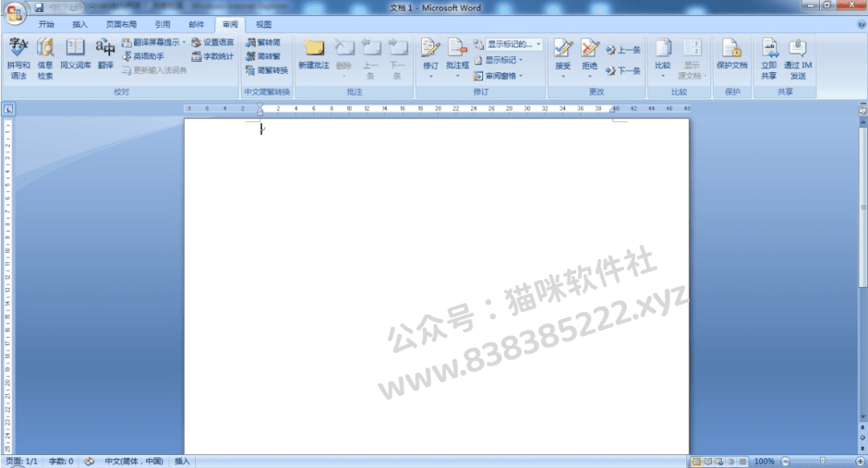The height and width of the screenshot is (468, 868).
Task: Open Word help question mark icon
Action: coord(862,24)
